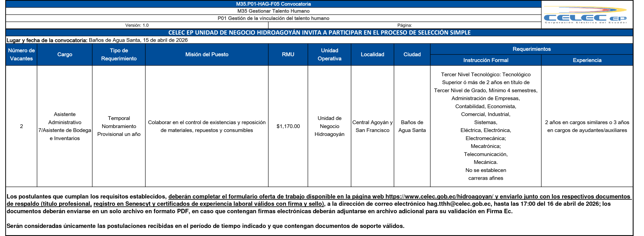Select the 'Página:' header cell
Image resolution: width=644 pixels, height=236 pixels.
click(x=404, y=25)
